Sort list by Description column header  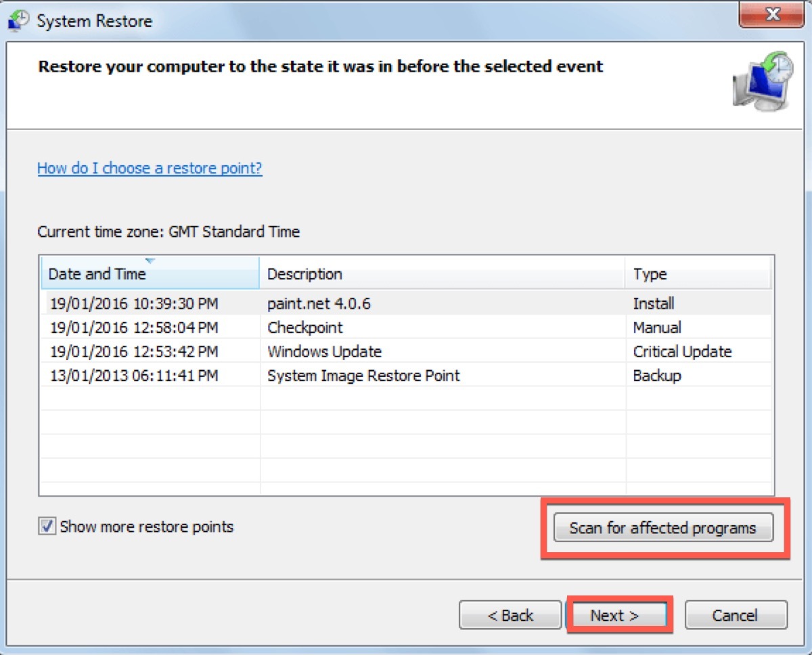[x=442, y=274]
